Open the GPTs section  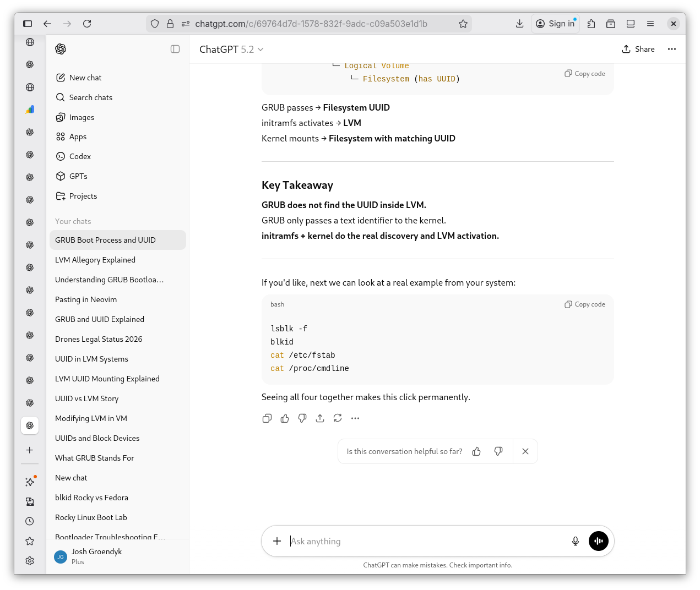[x=78, y=176]
